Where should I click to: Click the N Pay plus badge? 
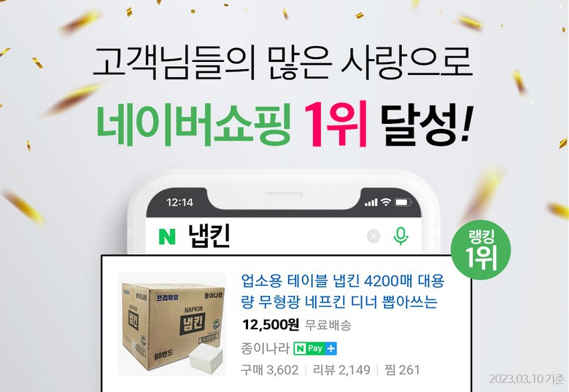(315, 348)
